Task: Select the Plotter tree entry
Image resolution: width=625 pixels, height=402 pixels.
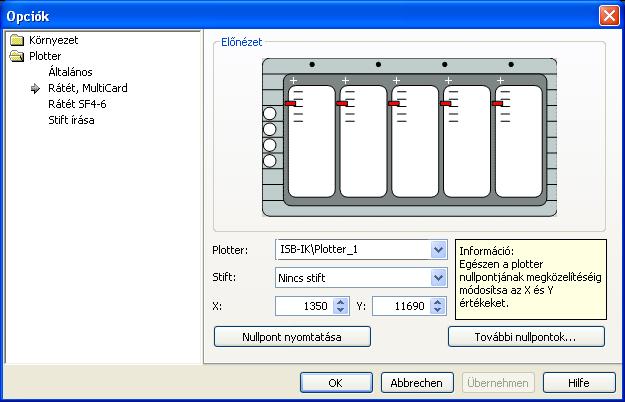Action: click(45, 56)
